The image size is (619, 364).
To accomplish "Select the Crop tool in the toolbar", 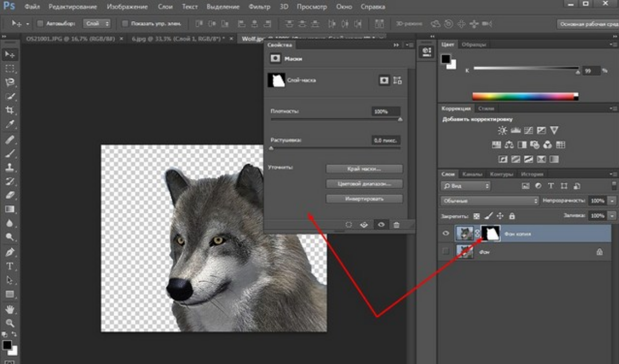I will click(x=10, y=111).
